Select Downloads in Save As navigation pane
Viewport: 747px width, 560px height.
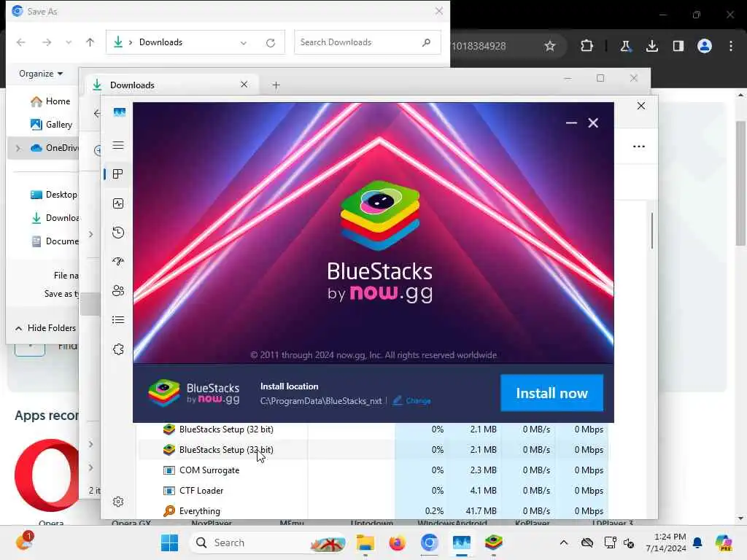coord(54,218)
